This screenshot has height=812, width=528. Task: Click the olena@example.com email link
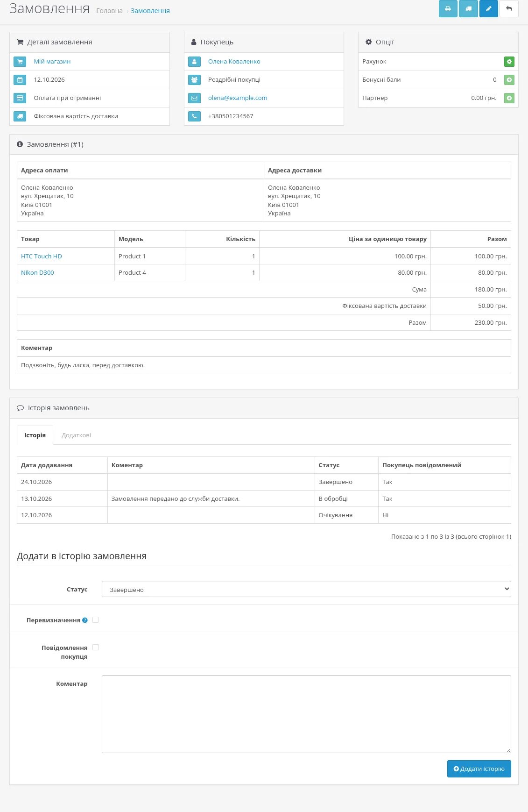coord(238,98)
